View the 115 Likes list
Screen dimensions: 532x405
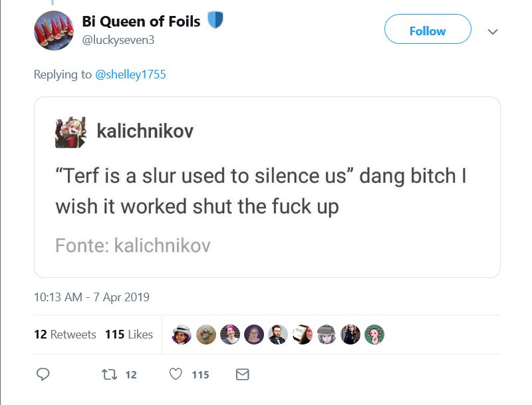click(128, 334)
